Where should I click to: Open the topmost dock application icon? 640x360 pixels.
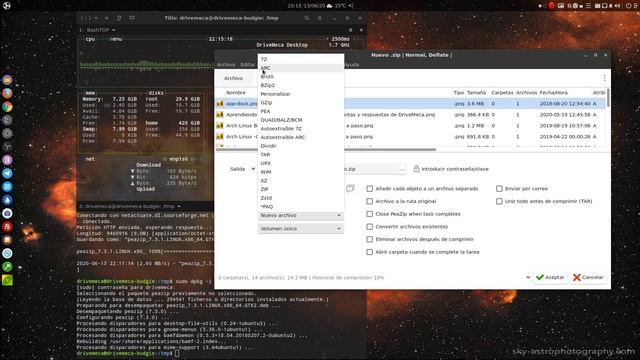[x=7, y=80]
